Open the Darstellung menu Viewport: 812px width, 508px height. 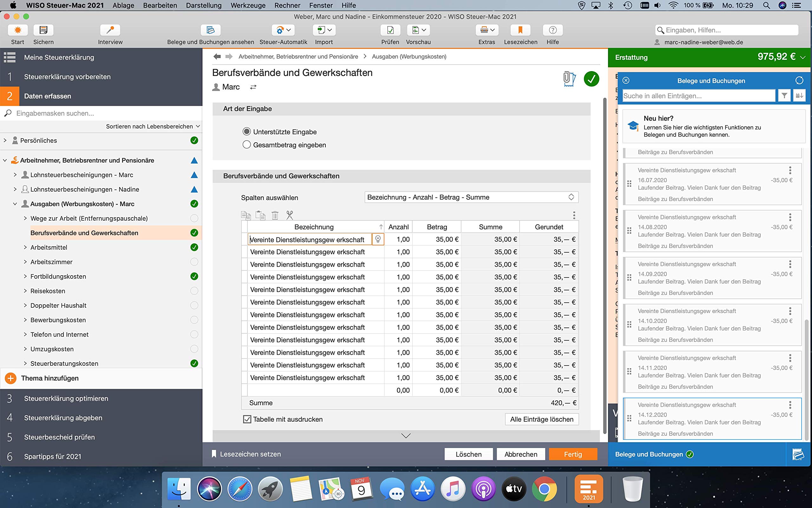click(x=204, y=5)
